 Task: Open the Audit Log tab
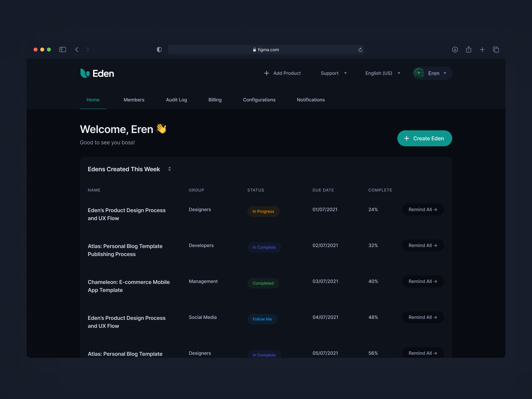pyautogui.click(x=177, y=100)
